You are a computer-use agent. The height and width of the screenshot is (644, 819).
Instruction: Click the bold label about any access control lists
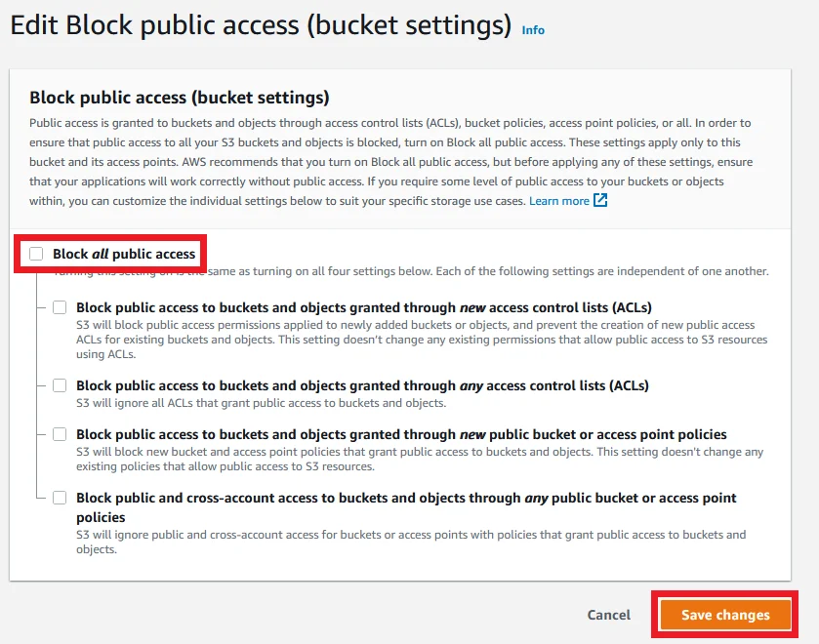pyautogui.click(x=362, y=385)
